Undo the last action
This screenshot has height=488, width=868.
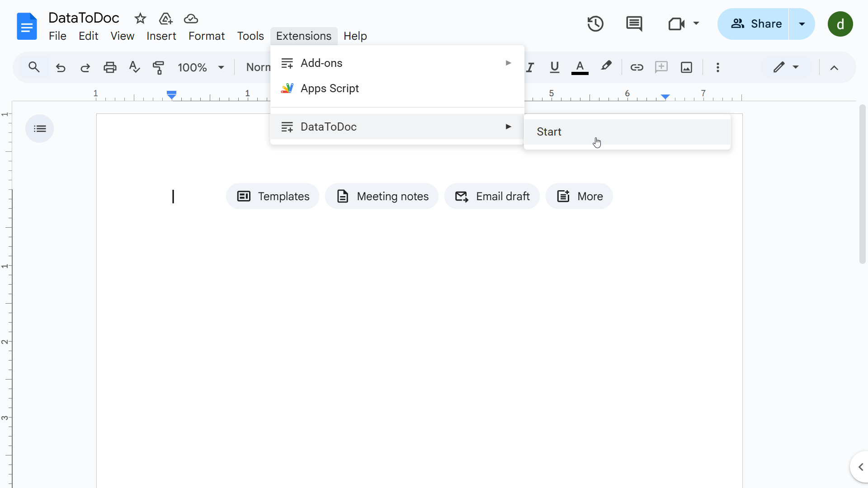coord(61,67)
